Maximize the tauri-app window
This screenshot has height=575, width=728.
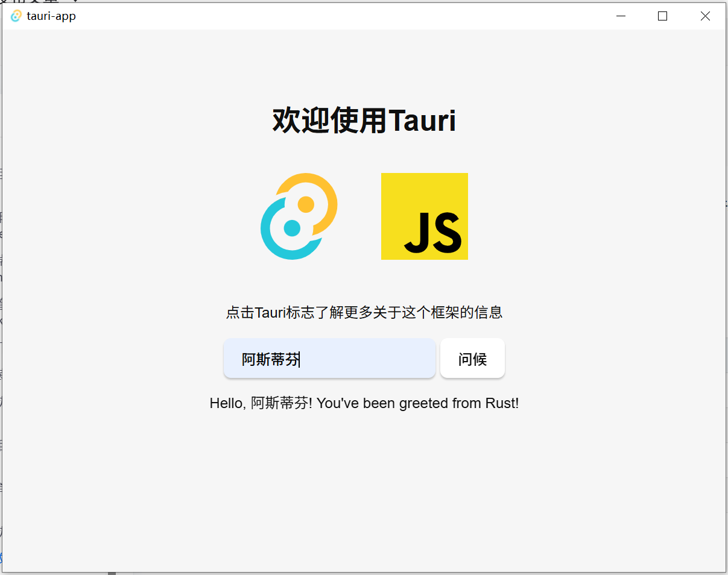click(662, 16)
